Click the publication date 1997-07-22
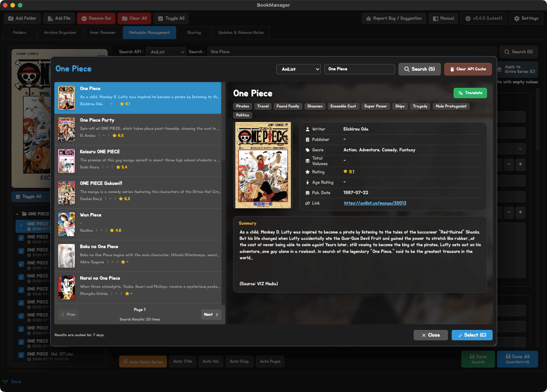Viewport: 547px width, 392px height. [x=356, y=193]
